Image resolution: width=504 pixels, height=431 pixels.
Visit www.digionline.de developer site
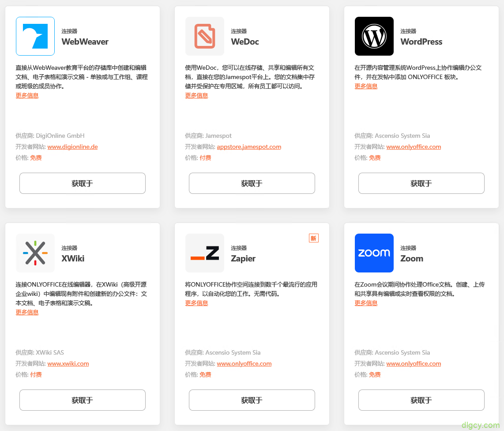73,147
